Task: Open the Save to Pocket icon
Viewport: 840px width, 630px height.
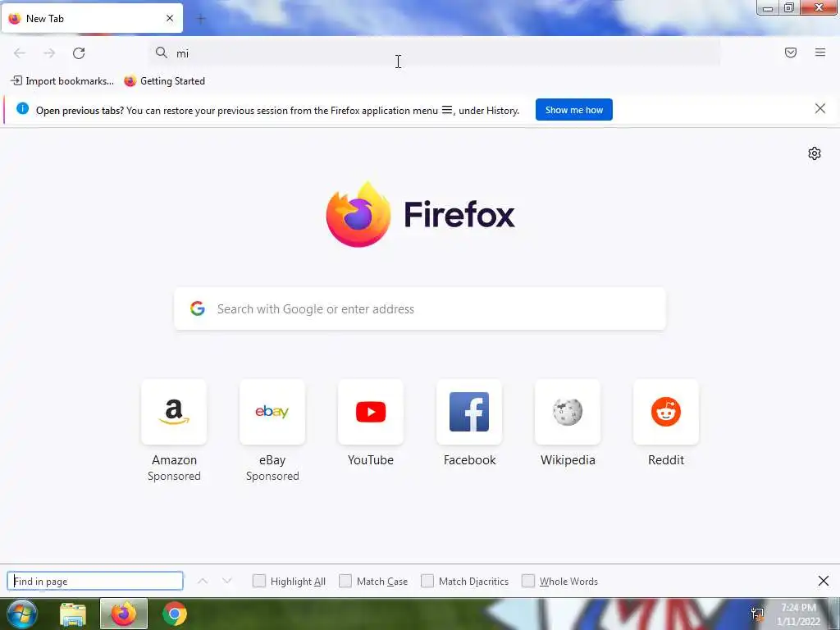Action: (x=791, y=52)
